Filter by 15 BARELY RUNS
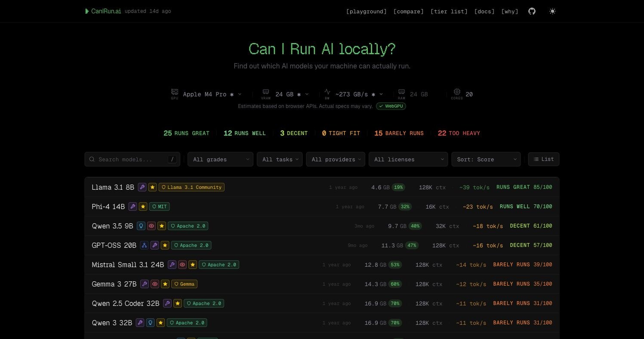 click(x=399, y=133)
